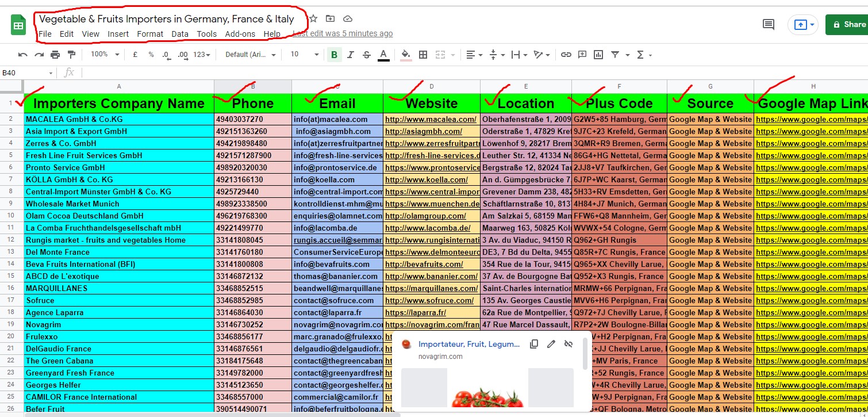Open the laparra.fr website link

(416, 313)
